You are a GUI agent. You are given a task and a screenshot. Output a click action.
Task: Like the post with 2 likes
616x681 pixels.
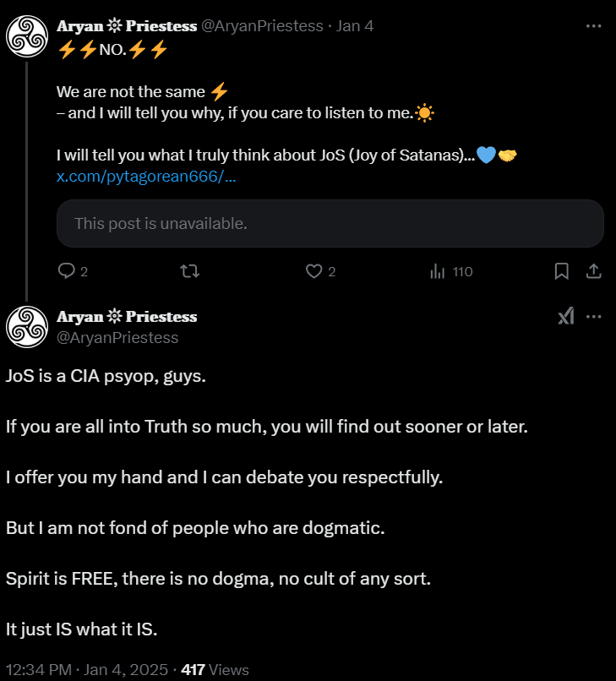(314, 271)
